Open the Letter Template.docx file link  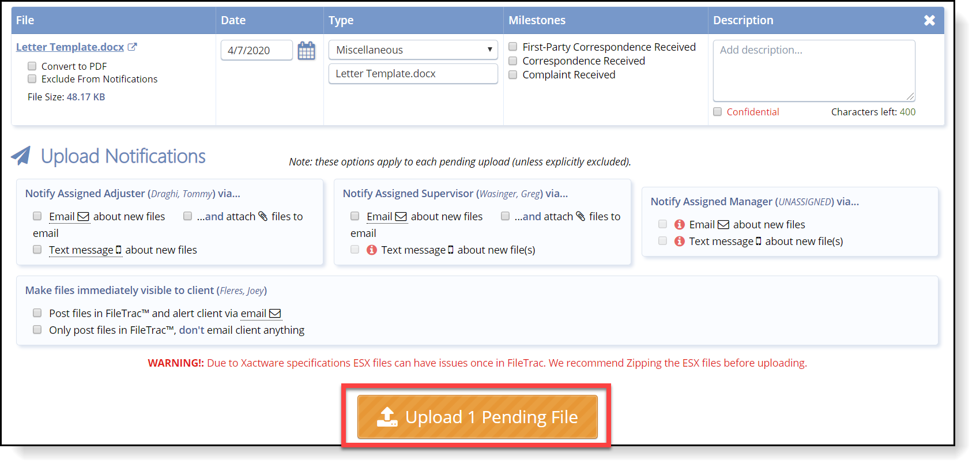pos(70,47)
